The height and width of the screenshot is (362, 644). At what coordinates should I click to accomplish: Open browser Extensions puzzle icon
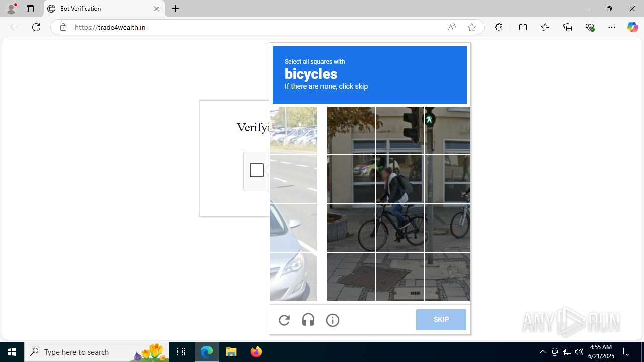(x=499, y=27)
